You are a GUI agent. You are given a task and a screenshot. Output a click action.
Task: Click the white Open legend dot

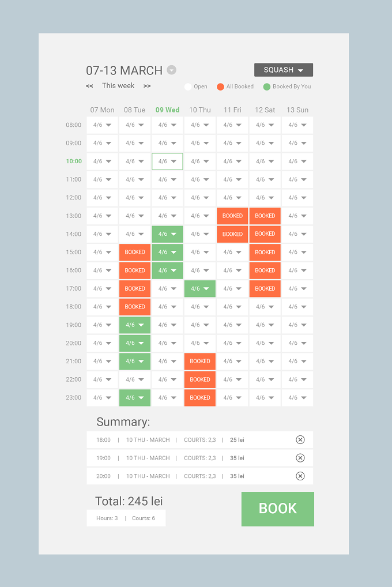pyautogui.click(x=188, y=87)
